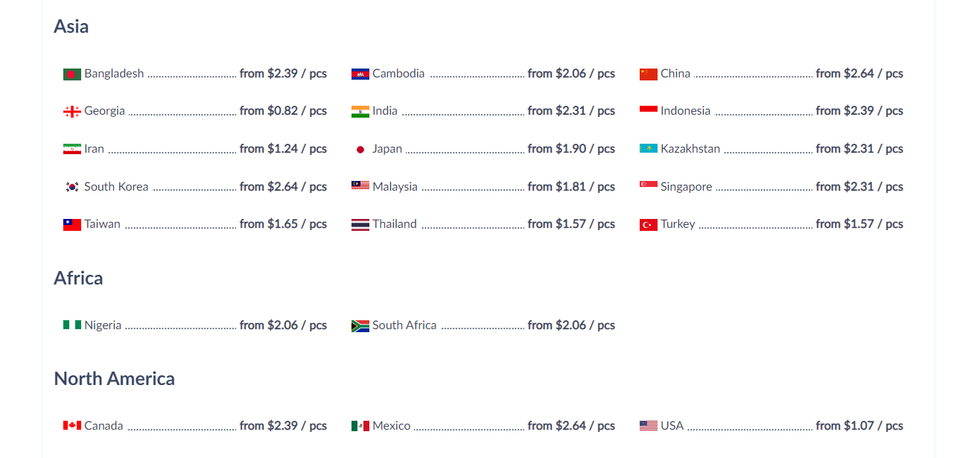Click the South Africa flag icon

point(360,326)
